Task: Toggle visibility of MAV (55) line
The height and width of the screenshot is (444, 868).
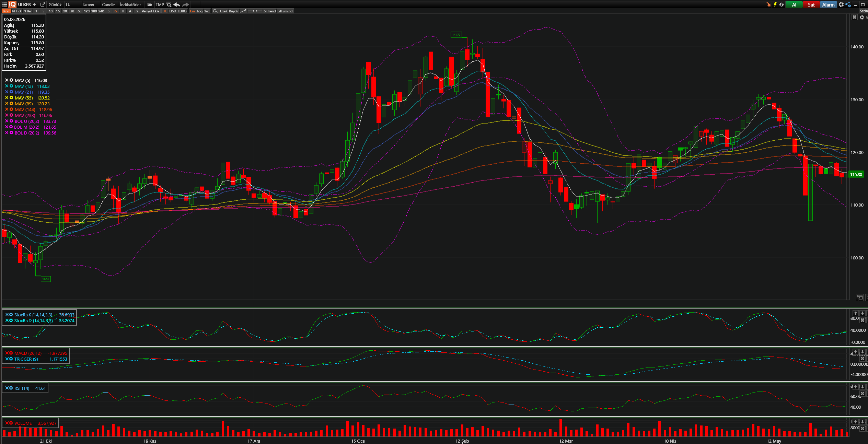Action: point(11,98)
